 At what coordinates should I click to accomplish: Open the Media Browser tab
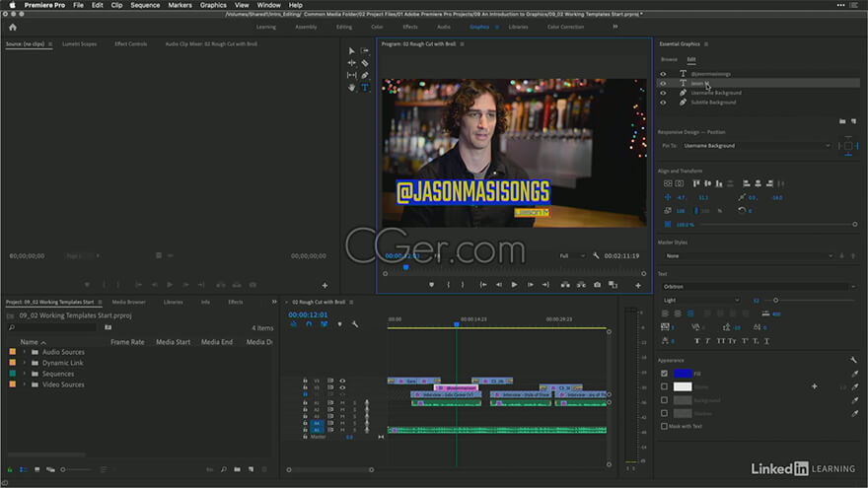point(128,302)
